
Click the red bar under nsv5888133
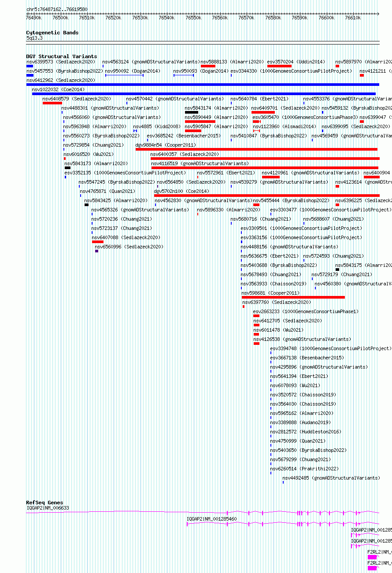[208, 66]
